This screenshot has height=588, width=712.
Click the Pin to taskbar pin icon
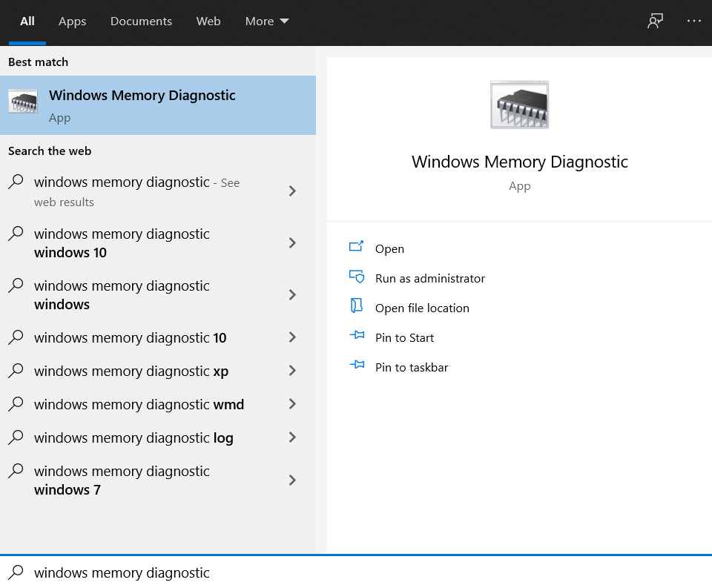pos(357,366)
